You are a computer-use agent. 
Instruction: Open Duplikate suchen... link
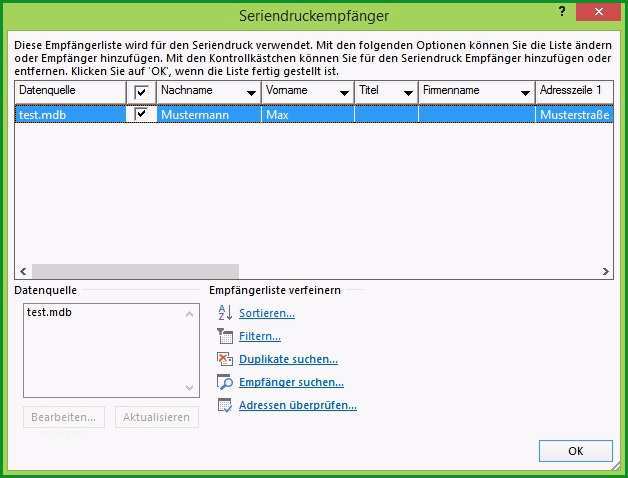click(288, 359)
